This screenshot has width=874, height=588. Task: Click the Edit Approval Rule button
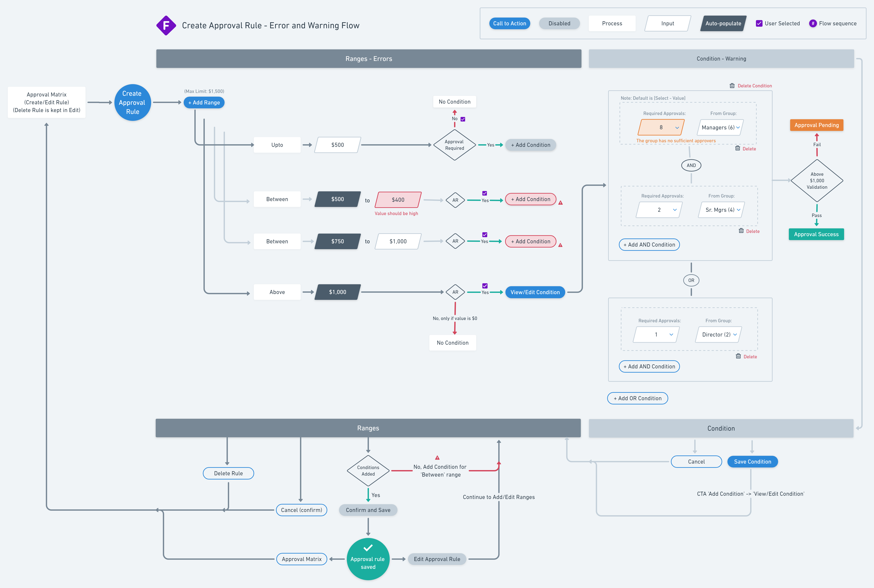pyautogui.click(x=437, y=559)
